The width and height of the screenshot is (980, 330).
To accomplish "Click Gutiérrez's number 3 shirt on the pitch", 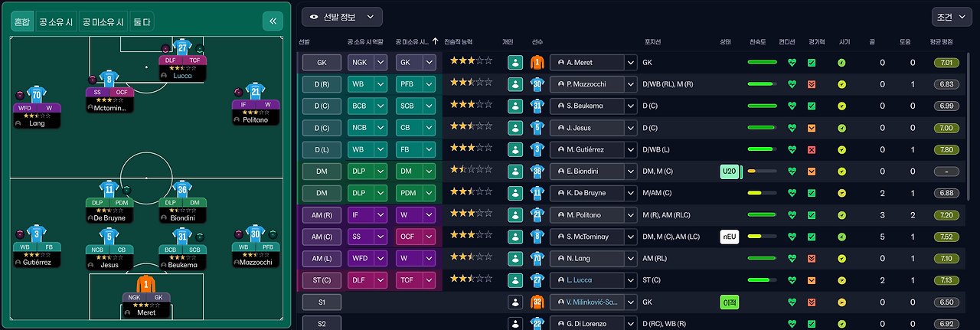I will point(37,234).
